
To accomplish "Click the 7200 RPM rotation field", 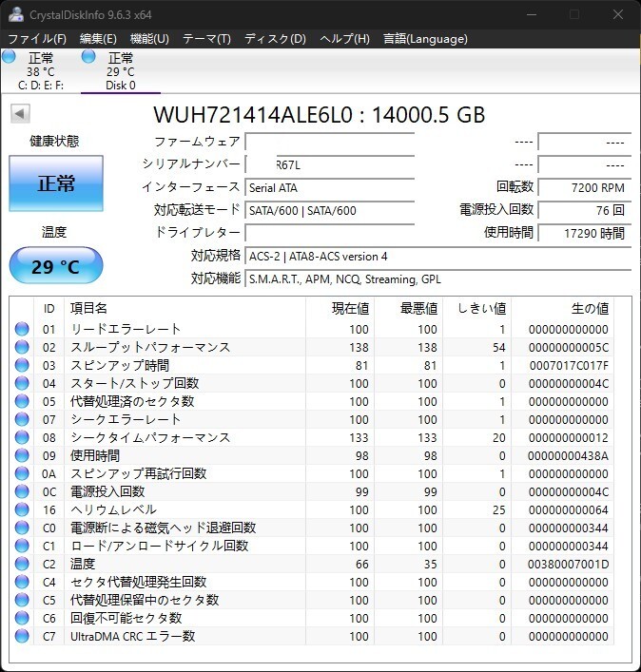I will tap(585, 187).
